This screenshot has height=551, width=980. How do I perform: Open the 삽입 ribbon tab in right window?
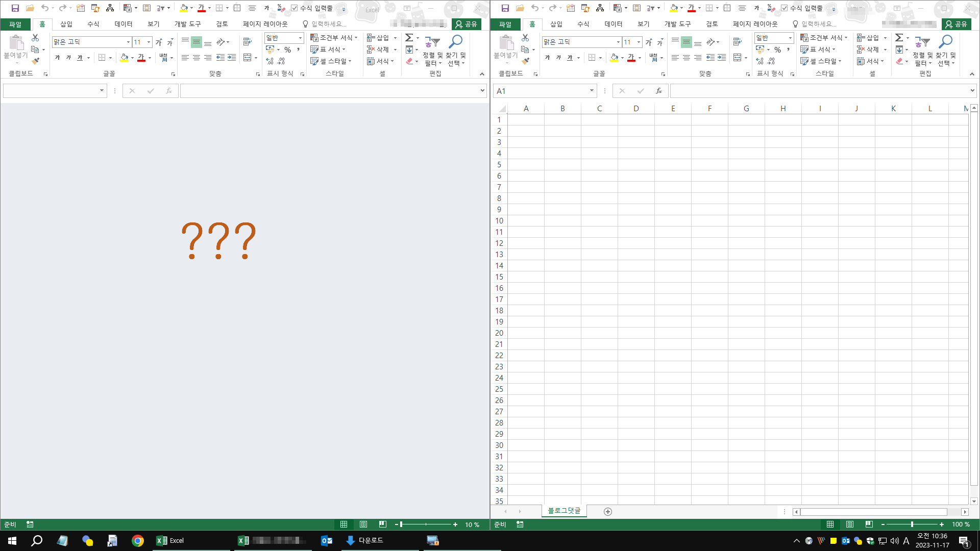[x=556, y=24]
